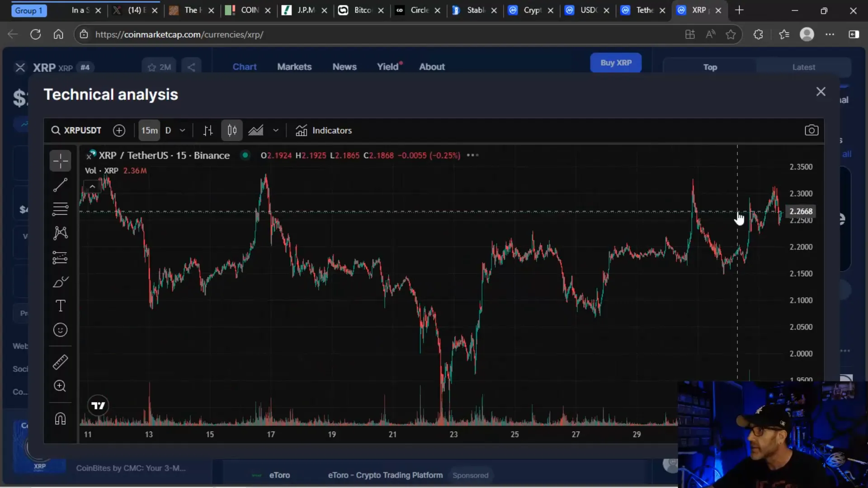Image resolution: width=868 pixels, height=488 pixels.
Task: Select the text annotation tool
Action: point(60,306)
